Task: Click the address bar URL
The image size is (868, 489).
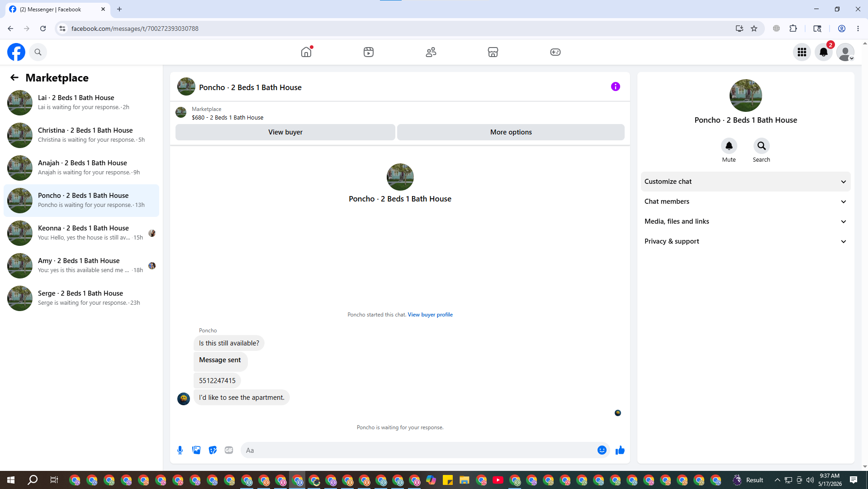Action: click(135, 29)
